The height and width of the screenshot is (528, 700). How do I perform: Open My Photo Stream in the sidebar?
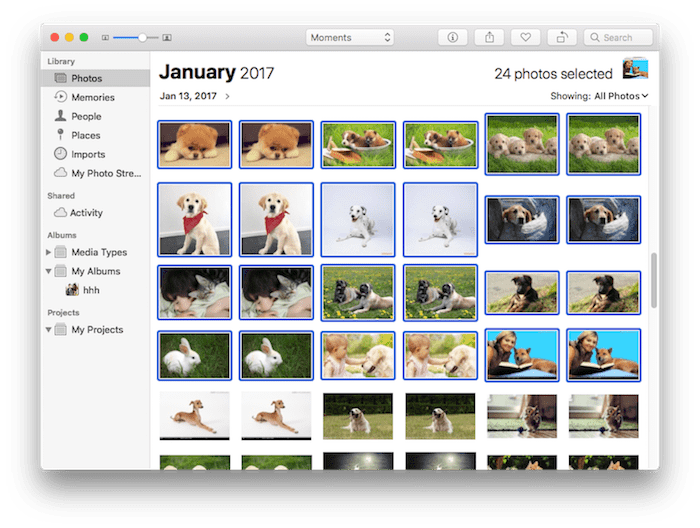pyautogui.click(x=105, y=173)
